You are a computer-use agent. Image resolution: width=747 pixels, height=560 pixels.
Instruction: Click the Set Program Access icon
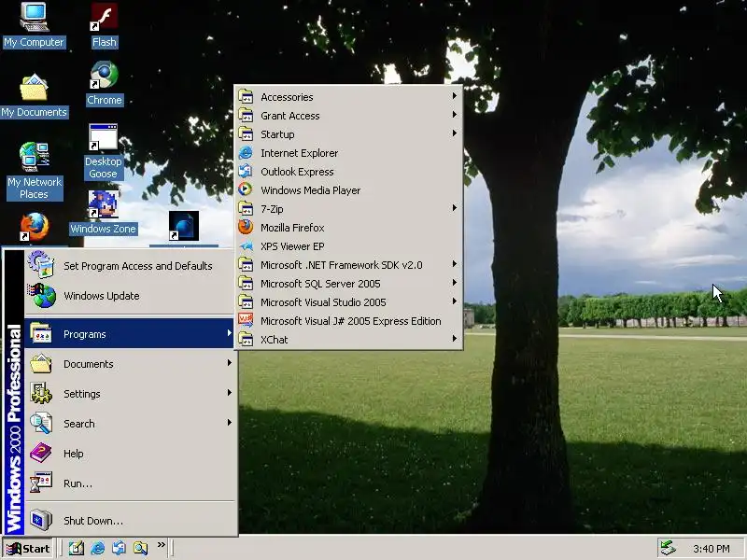pos(41,265)
